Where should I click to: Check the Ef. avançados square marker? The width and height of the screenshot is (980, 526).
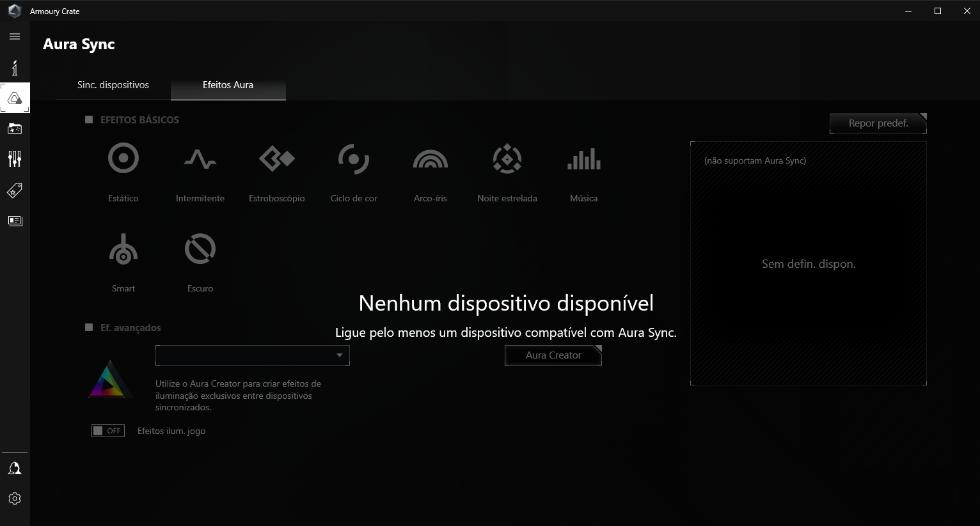point(89,327)
